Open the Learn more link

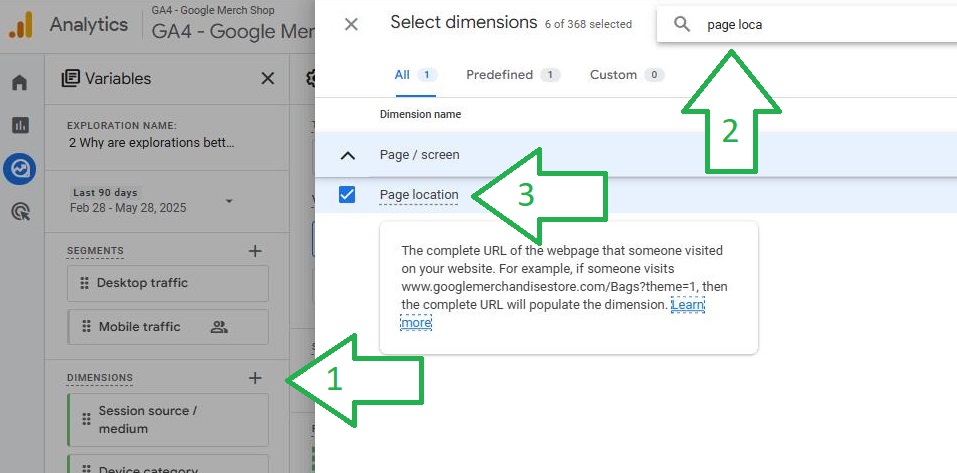pos(688,305)
